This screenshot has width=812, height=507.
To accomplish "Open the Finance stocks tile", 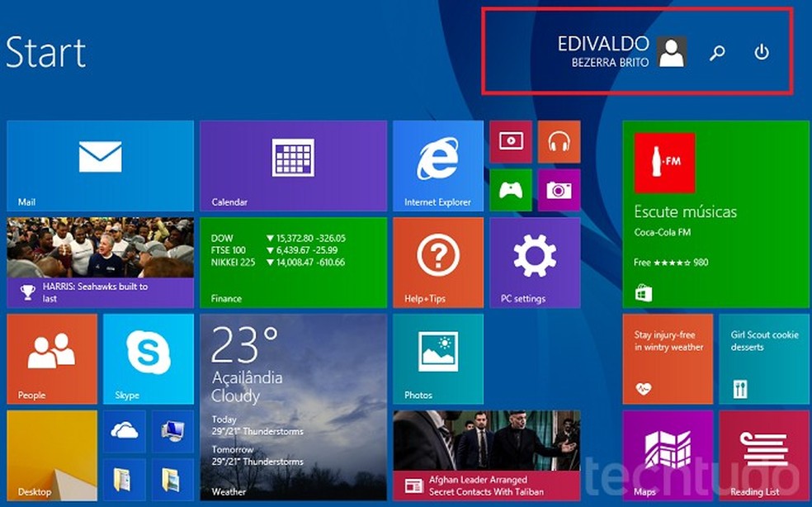I will (293, 263).
